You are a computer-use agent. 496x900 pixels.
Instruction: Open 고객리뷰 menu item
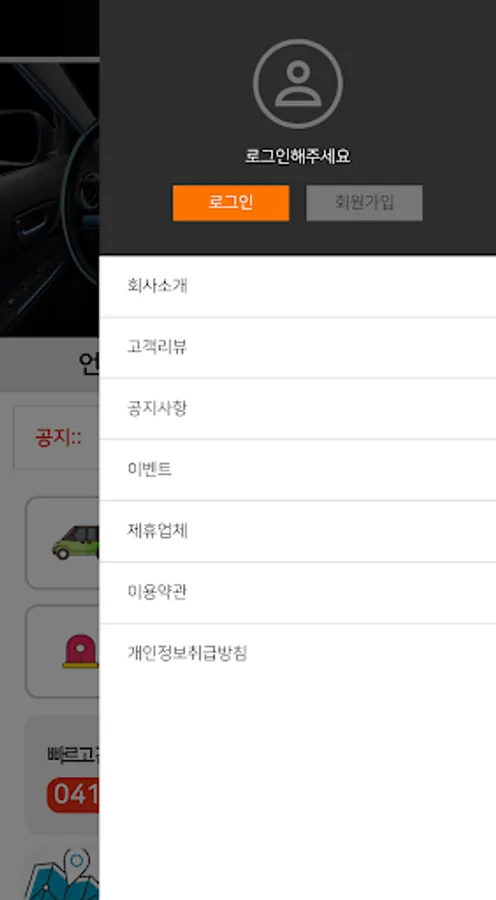[x=297, y=347]
